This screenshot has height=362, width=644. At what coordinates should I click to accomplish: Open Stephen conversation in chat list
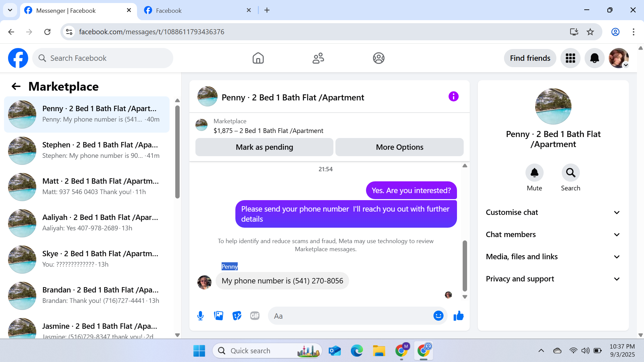point(87,150)
